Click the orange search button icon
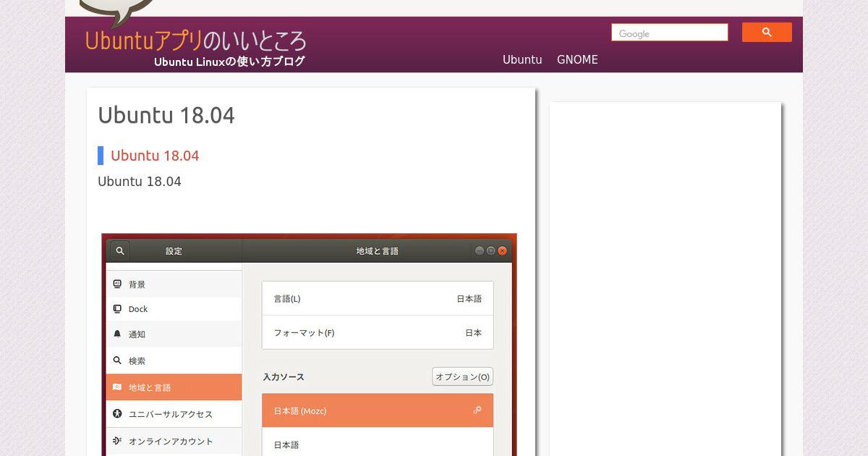868x456 pixels. click(x=767, y=33)
